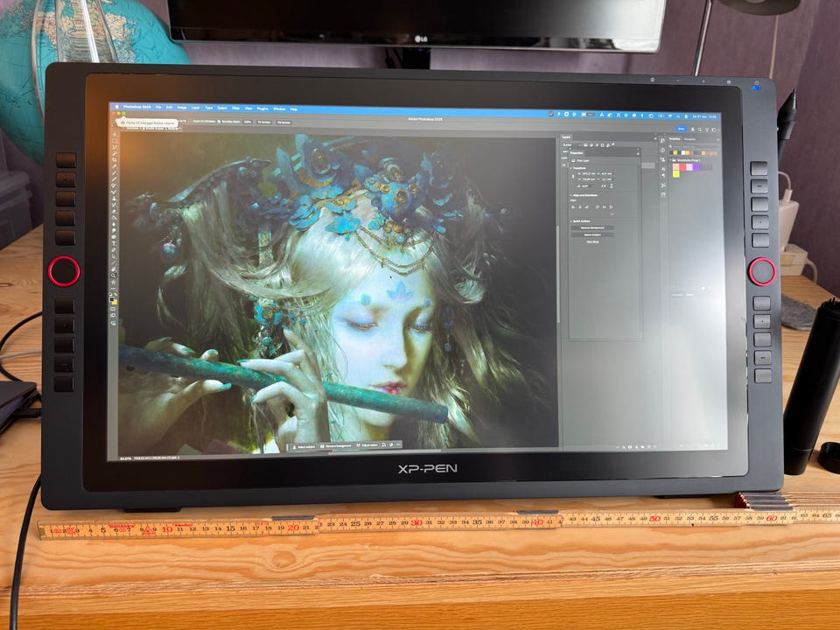Click the swatches search field
Screen dimensions: 840x630
tap(691, 146)
